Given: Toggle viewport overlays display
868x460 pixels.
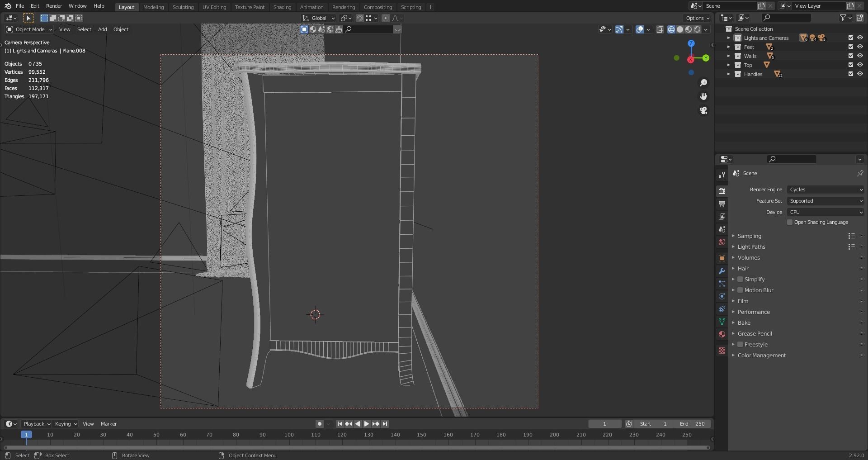Looking at the screenshot, I should 640,29.
